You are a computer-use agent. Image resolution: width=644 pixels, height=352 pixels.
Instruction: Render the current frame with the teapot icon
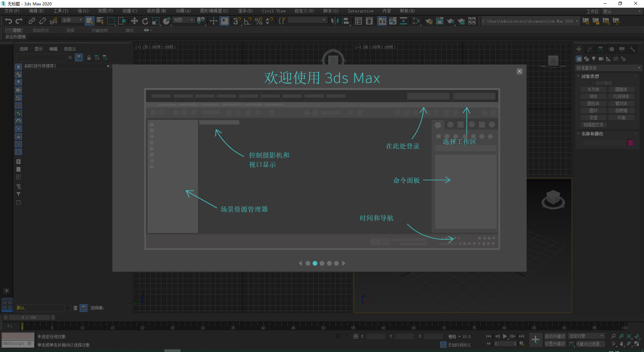coord(450,21)
